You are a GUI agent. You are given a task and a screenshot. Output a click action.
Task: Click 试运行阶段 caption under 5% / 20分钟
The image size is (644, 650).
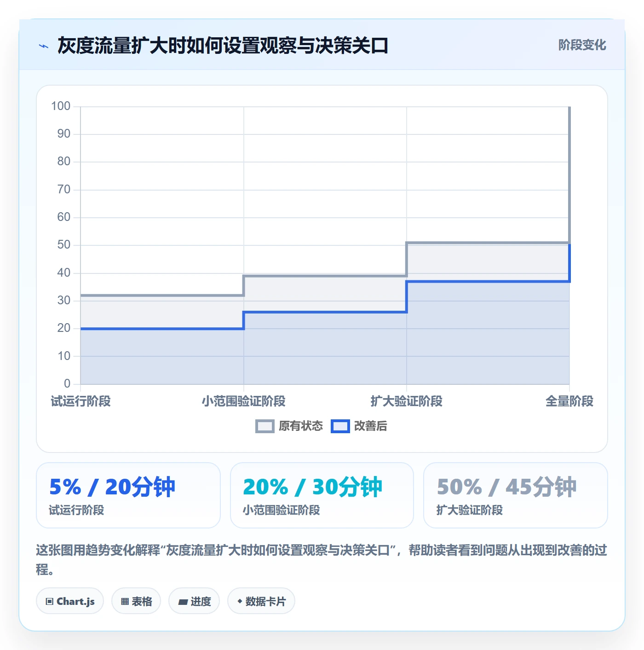77,510
